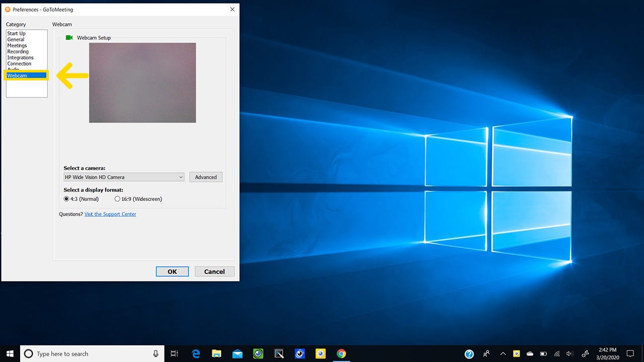This screenshot has height=362, width=644.
Task: Switch to Google Chrome on the taskbar
Action: 341,354
